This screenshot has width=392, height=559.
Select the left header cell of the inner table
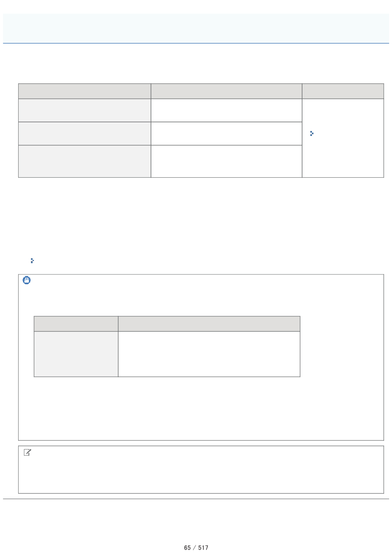[x=76, y=324]
